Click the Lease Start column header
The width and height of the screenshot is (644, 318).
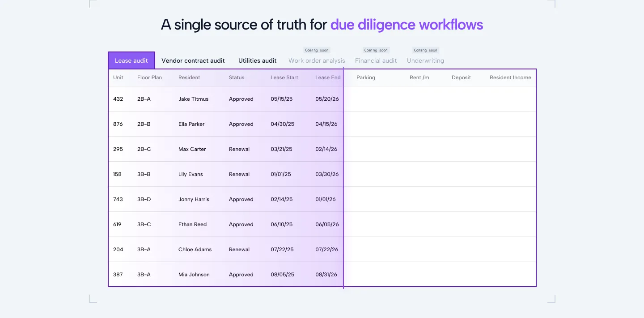(x=284, y=77)
